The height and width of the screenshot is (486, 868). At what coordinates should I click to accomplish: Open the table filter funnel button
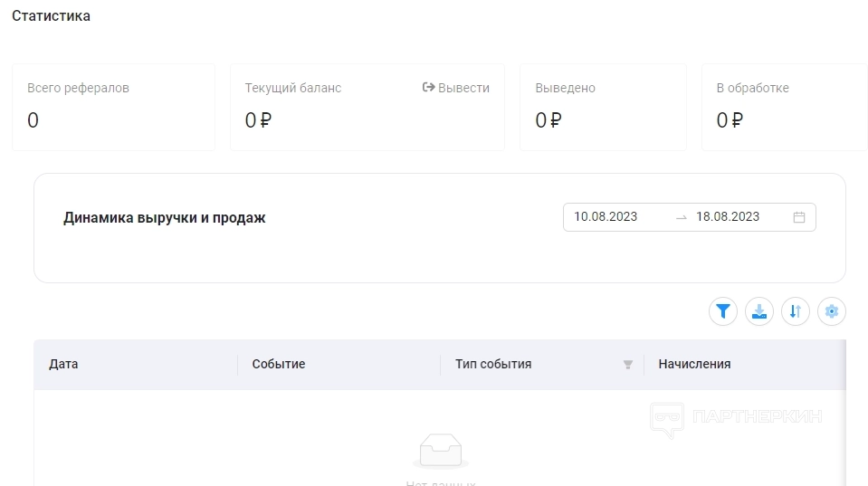[723, 312]
